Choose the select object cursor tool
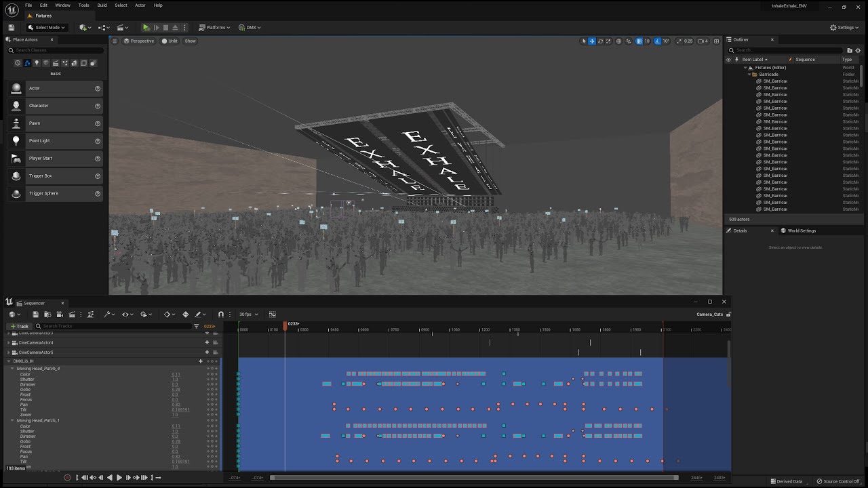This screenshot has width=868, height=488. [584, 41]
